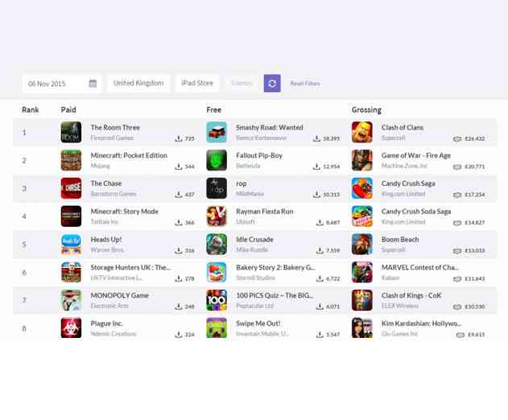Open Fallout Pip-Boy title link
Image resolution: width=508 pixels, height=420 pixels.
tap(259, 155)
